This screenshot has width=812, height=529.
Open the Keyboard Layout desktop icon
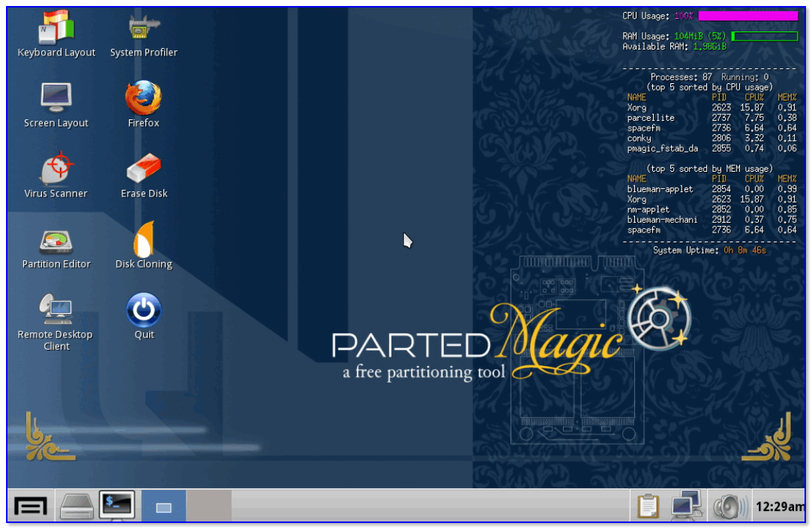coord(56,29)
